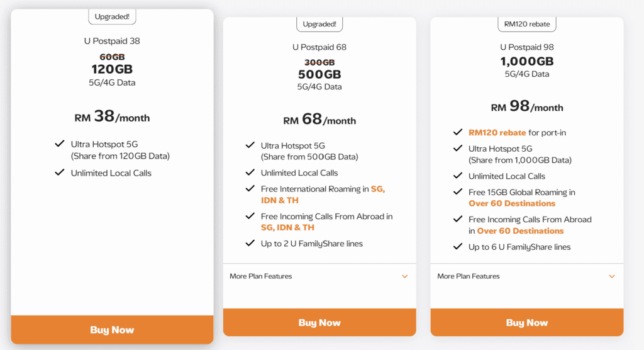Image resolution: width=644 pixels, height=350 pixels.
Task: Open More Plan Features text in Postpaid 68 card
Action: [261, 276]
